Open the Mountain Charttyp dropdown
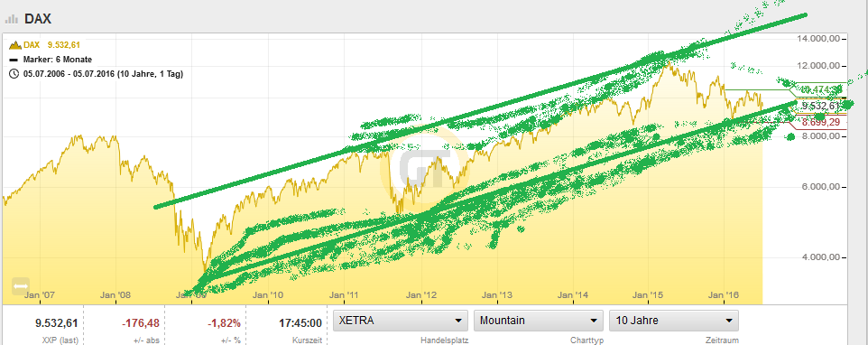 (x=538, y=320)
